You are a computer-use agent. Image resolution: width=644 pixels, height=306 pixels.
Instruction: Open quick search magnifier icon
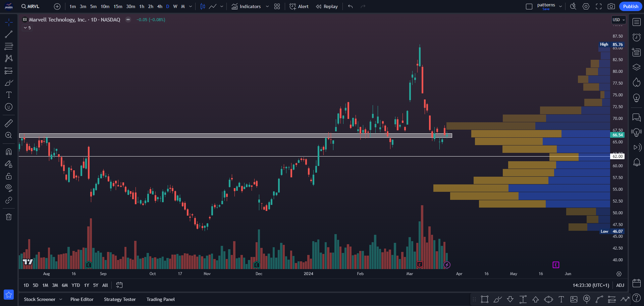pos(573,6)
